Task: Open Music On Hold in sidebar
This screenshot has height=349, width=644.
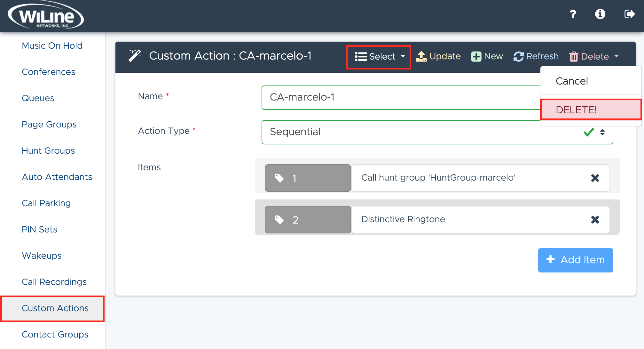Action: click(x=52, y=46)
